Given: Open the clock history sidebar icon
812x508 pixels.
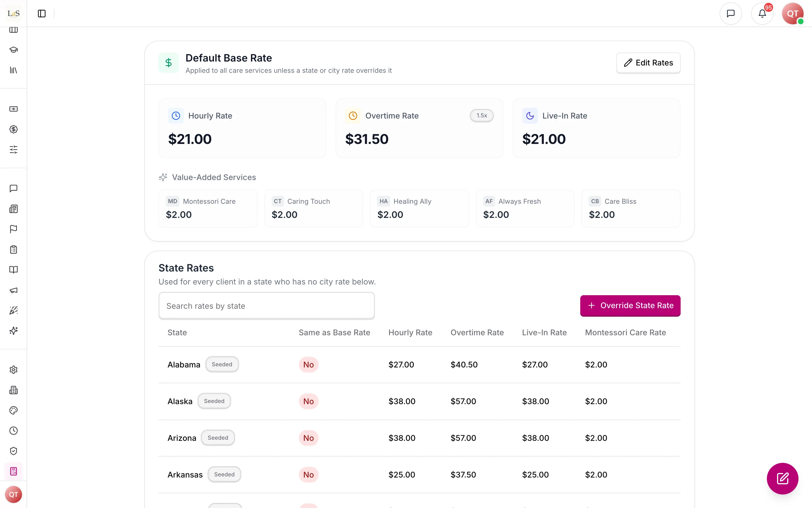Looking at the screenshot, I should pyautogui.click(x=14, y=431).
